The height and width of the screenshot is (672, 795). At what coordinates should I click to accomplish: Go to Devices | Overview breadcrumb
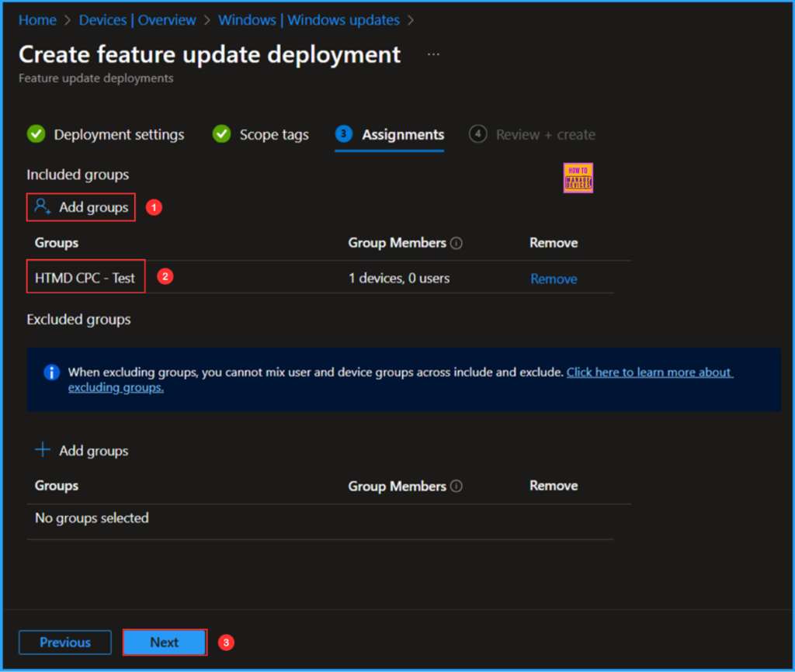[x=137, y=20]
